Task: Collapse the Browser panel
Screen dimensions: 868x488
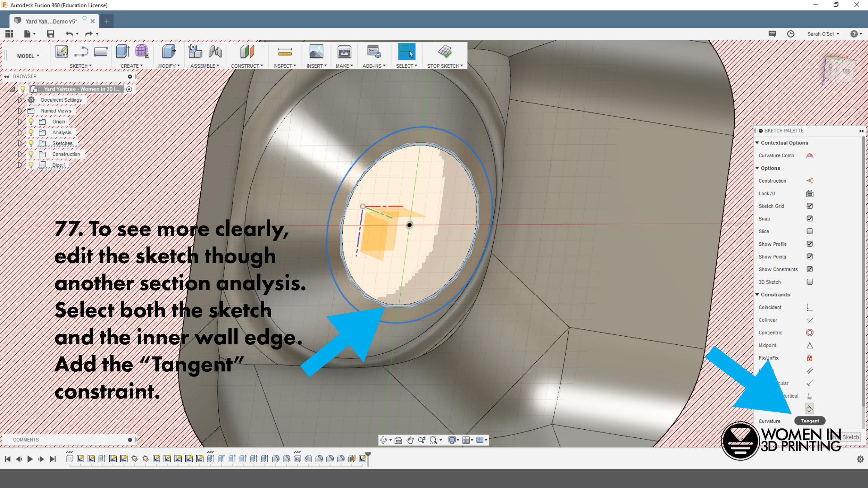Action: 6,76
